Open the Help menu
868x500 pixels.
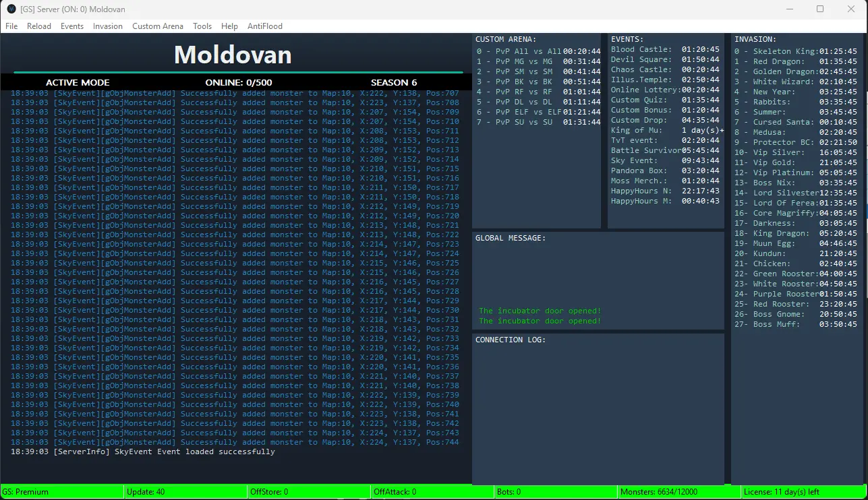(x=229, y=26)
